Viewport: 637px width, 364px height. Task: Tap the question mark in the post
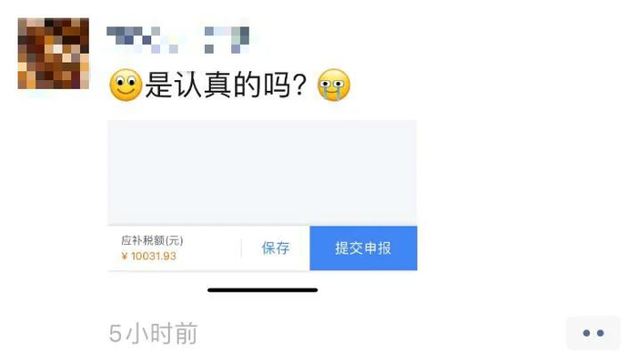[299, 85]
